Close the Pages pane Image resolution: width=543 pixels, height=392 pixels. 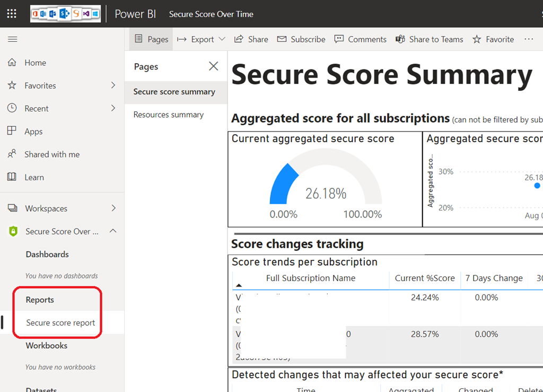[213, 66]
